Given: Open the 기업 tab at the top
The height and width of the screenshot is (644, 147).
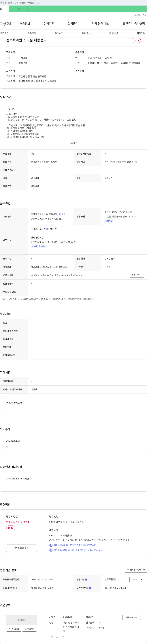Looking at the screenshot, I should point(18,8).
